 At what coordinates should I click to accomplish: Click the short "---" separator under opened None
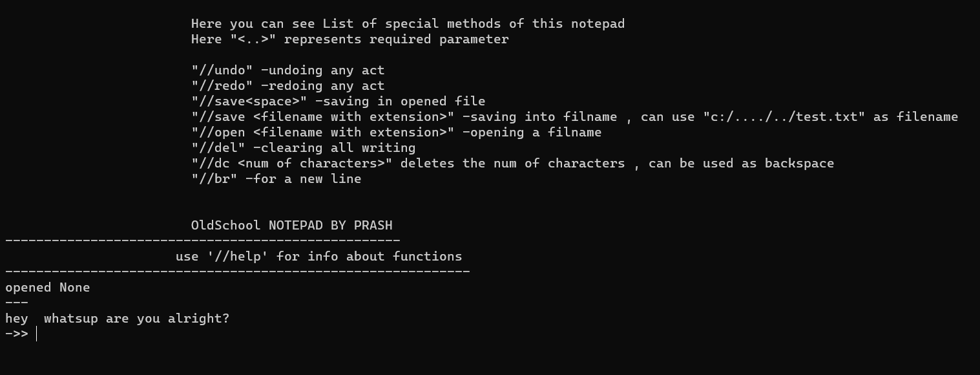point(17,303)
